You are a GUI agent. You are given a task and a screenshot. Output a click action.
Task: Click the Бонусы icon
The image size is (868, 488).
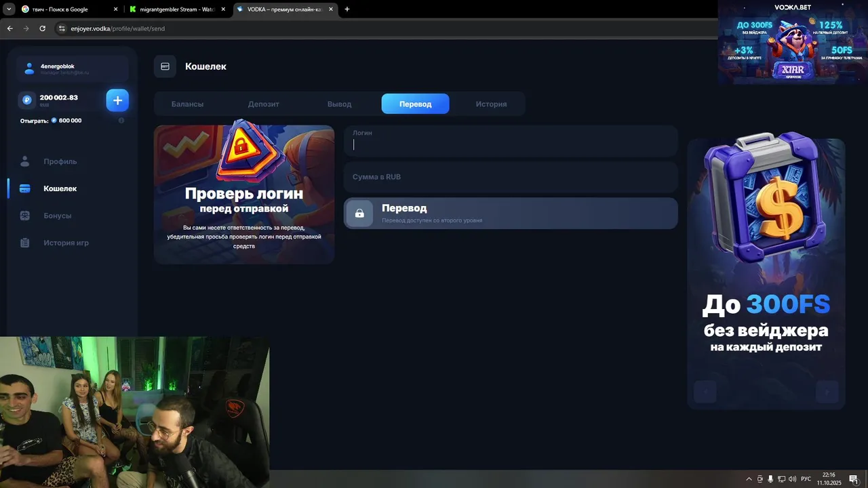click(25, 216)
